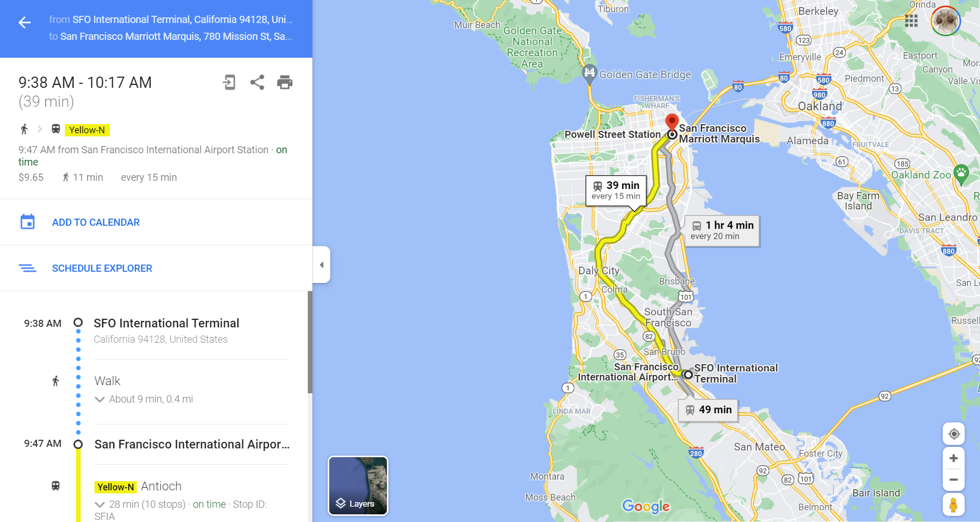Open the Layers map thumbnail
The width and height of the screenshot is (980, 522).
pos(358,486)
